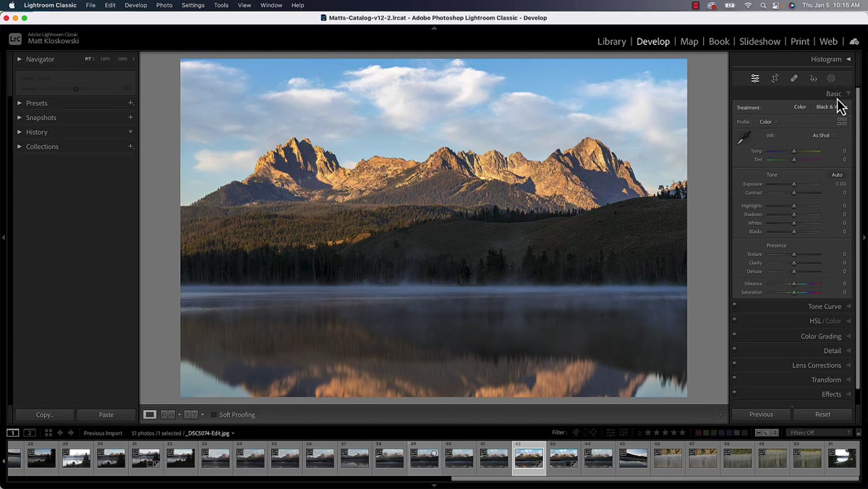
Task: Switch to the Library module
Action: point(611,41)
